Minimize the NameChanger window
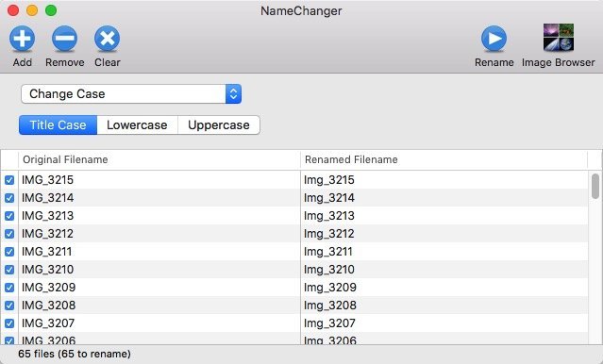Viewport: 603px width, 364px height. point(32,10)
